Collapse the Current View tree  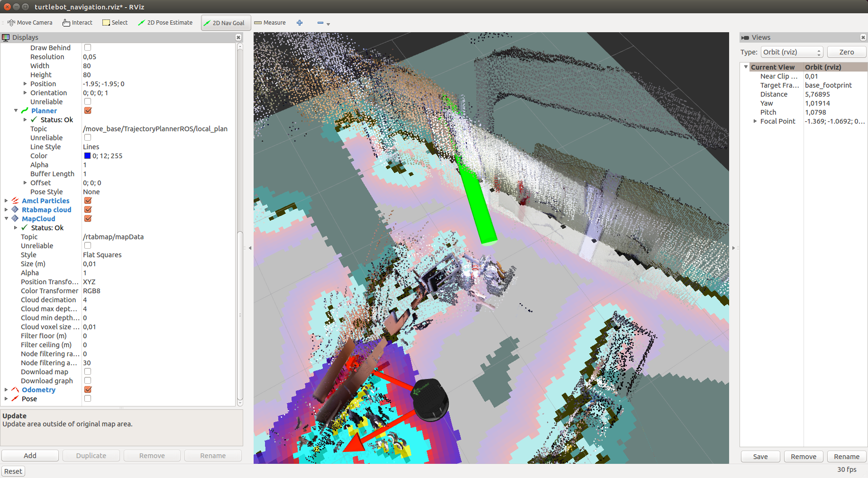click(x=746, y=67)
